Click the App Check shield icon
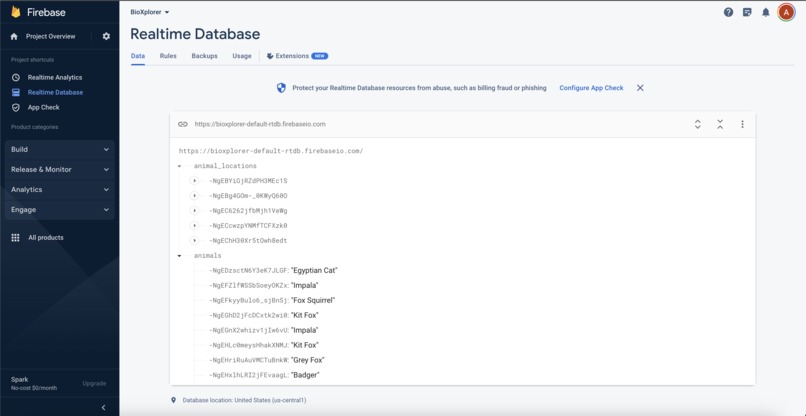The height and width of the screenshot is (416, 806). (x=16, y=107)
